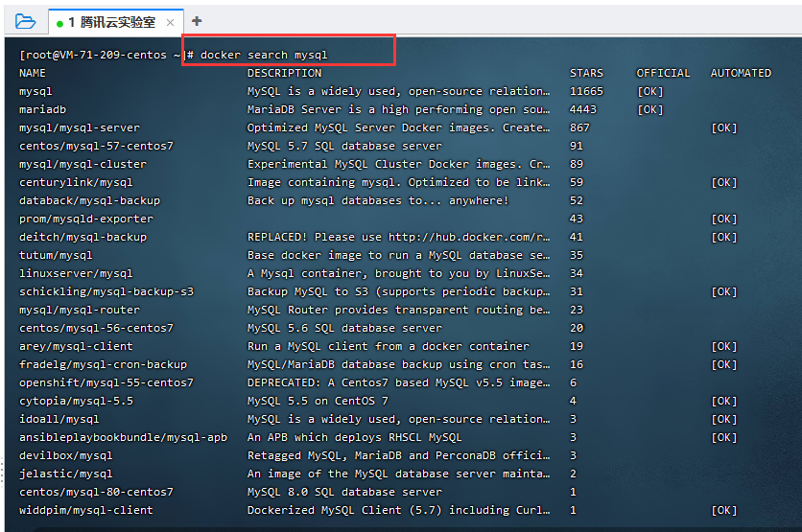Select 'centos/mysql-56-centos7' image name
802x532 pixels.
[x=96, y=328]
